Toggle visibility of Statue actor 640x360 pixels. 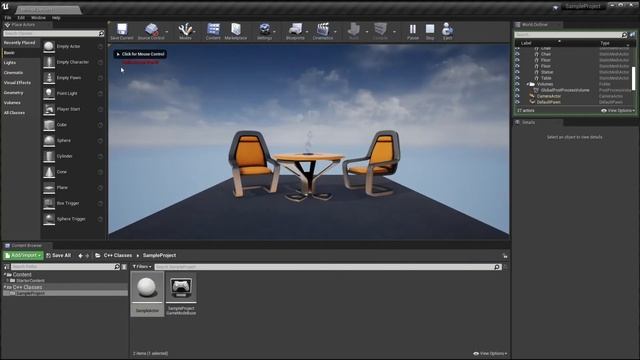[517, 72]
